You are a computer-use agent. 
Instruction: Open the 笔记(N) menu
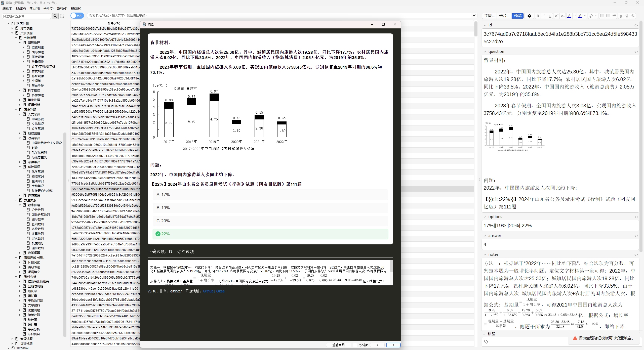pyautogui.click(x=34, y=9)
